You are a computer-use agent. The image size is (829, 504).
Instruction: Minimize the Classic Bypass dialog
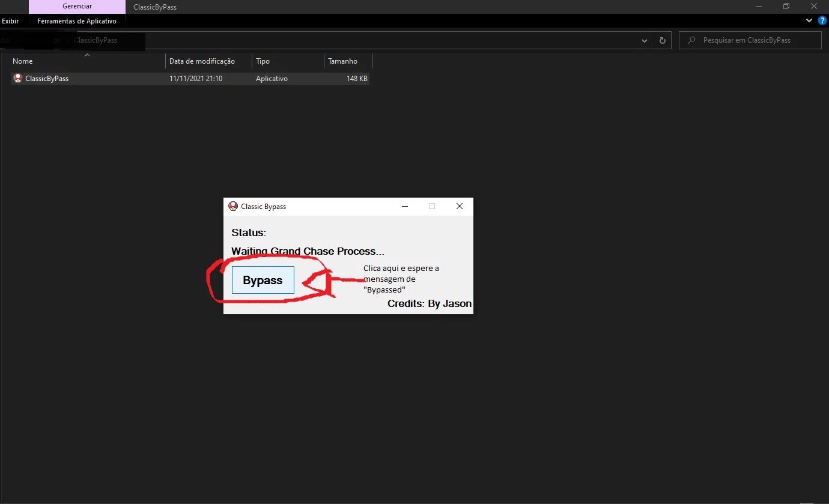(x=405, y=206)
